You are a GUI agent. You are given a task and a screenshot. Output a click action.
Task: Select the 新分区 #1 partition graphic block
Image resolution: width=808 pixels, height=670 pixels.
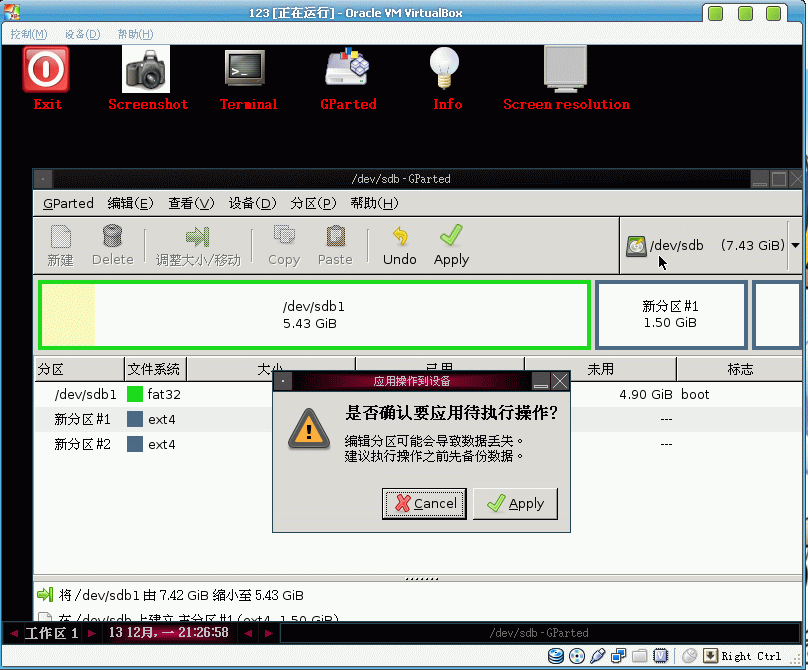click(x=671, y=315)
